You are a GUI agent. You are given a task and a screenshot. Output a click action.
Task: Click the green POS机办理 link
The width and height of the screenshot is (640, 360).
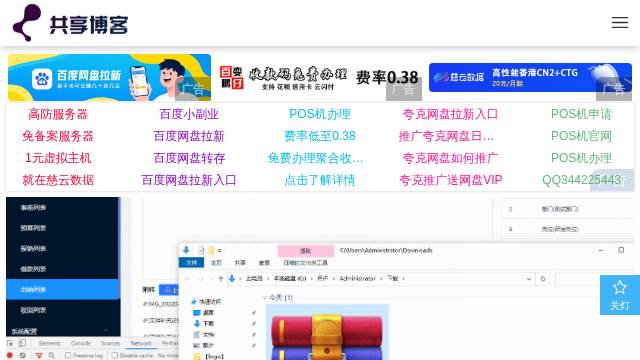coord(581,158)
